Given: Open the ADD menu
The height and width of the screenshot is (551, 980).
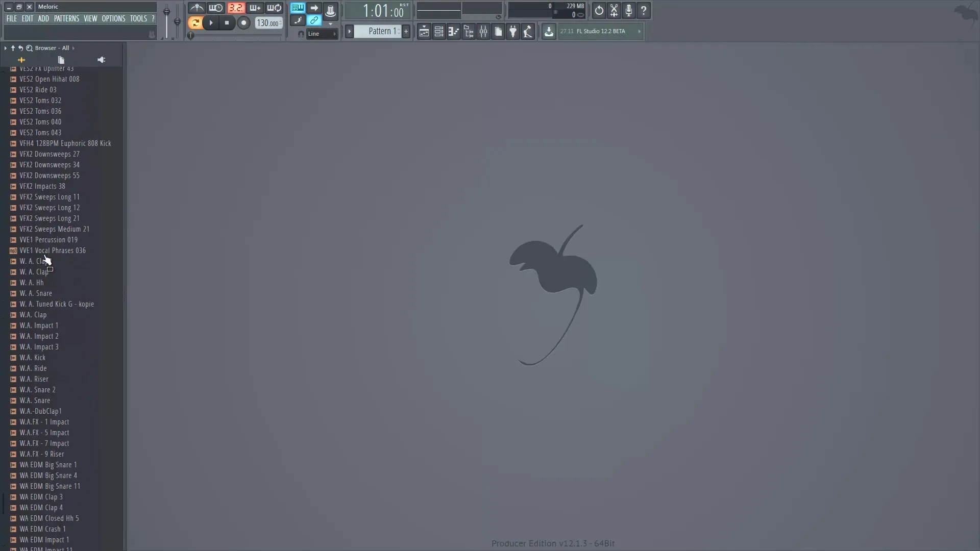Looking at the screenshot, I should [43, 18].
